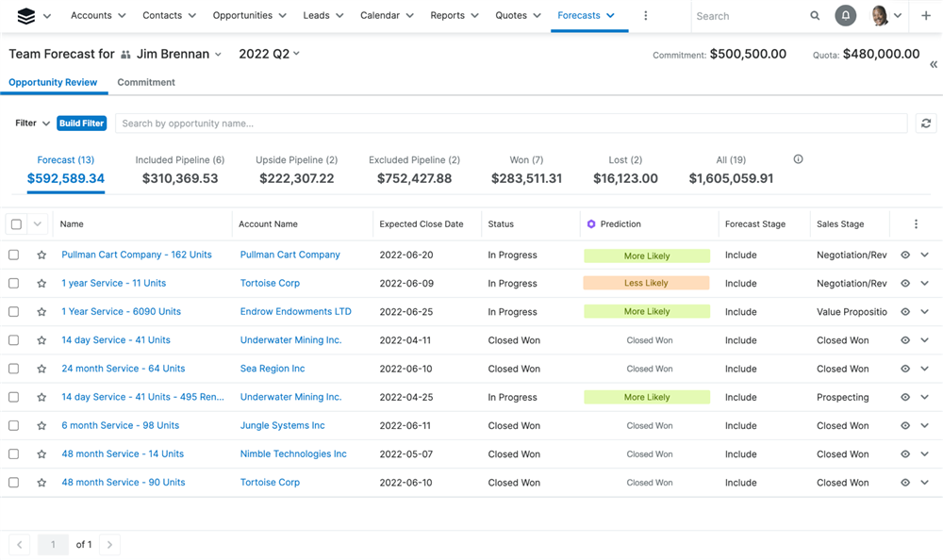Click the search by opportunity name field
Screen dimensions: 943x560
[509, 124]
